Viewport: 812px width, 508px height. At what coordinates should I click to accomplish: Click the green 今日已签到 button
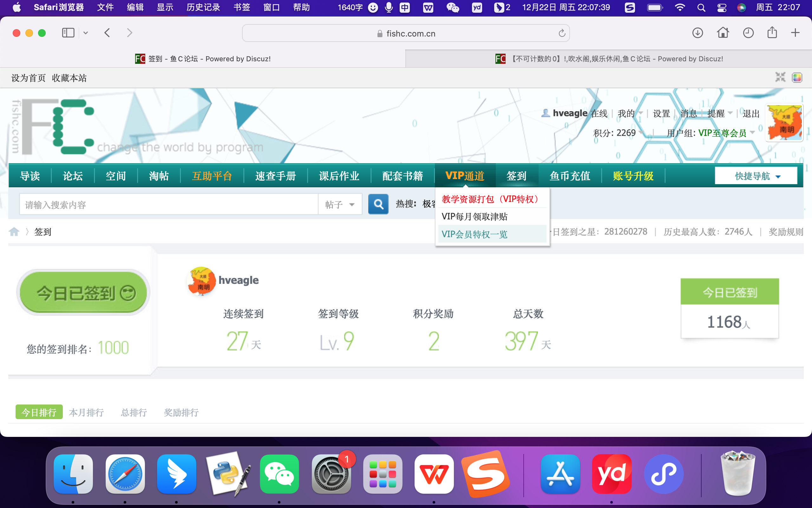(x=83, y=292)
